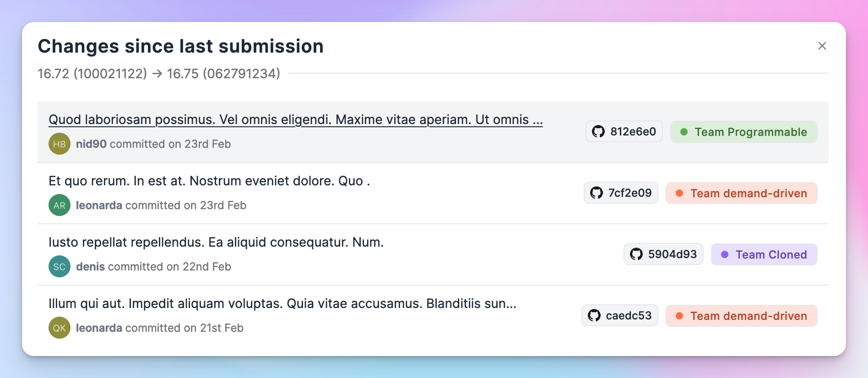Screen dimensions: 868x378
Task: Select the HB avatar for nid90
Action: [x=60, y=144]
